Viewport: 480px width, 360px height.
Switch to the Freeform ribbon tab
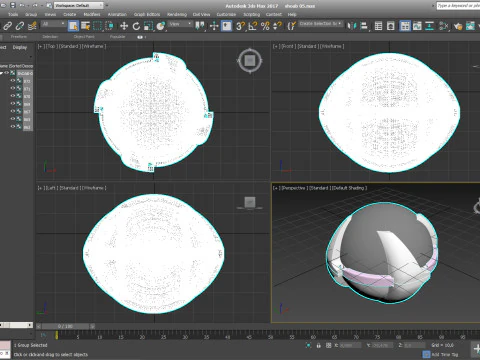click(19, 37)
